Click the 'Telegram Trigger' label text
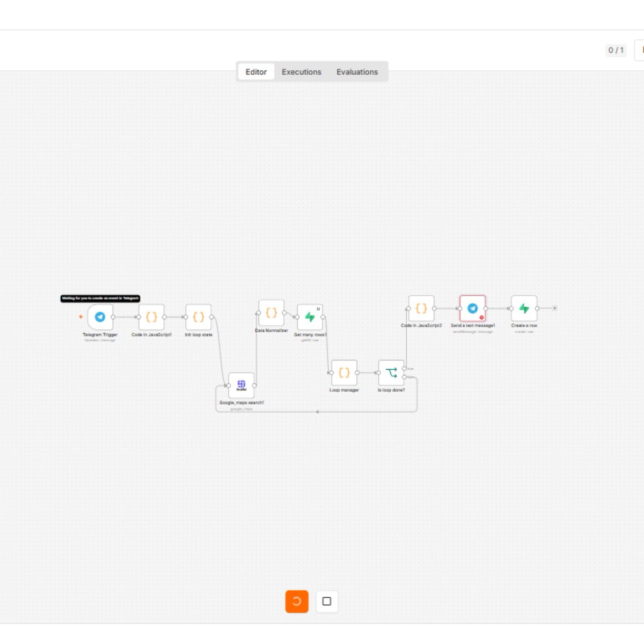The height and width of the screenshot is (644, 644). tap(100, 334)
